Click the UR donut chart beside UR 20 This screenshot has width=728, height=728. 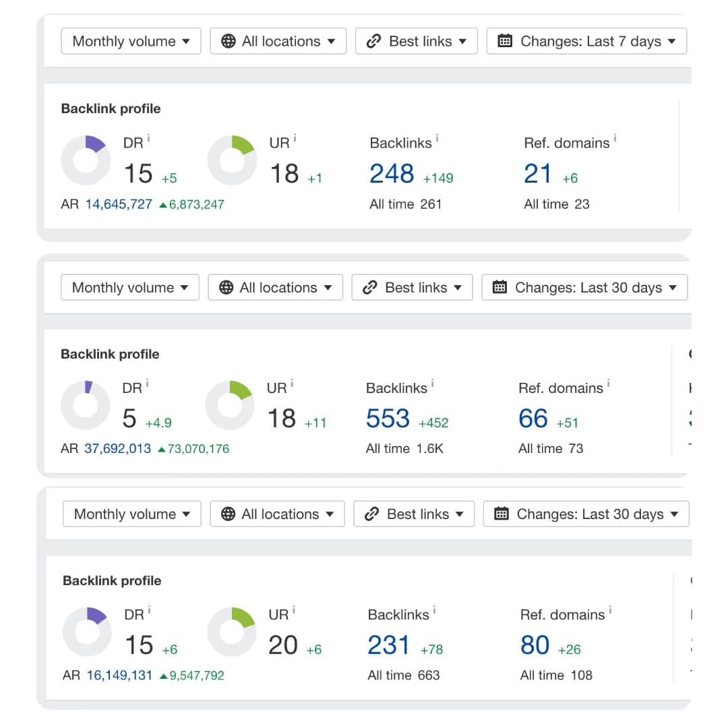[232, 632]
